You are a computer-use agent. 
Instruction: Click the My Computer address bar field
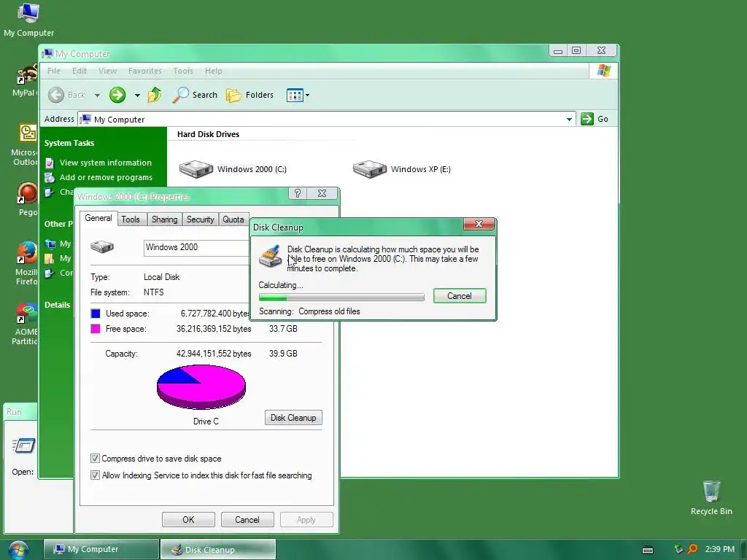(x=326, y=119)
